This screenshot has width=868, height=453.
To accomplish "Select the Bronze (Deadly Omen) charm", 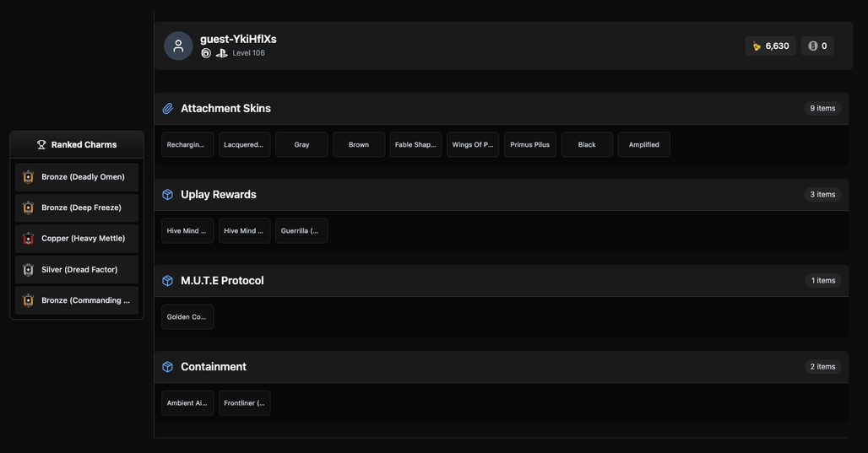I will tap(77, 177).
